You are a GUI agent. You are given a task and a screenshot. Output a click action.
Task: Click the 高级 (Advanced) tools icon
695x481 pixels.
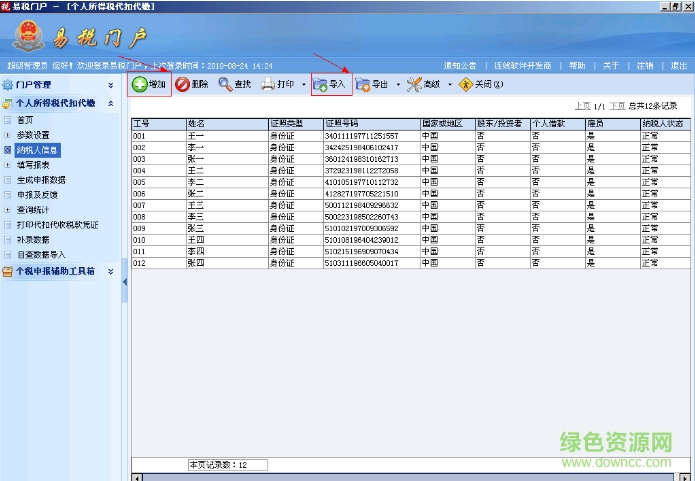click(x=415, y=85)
